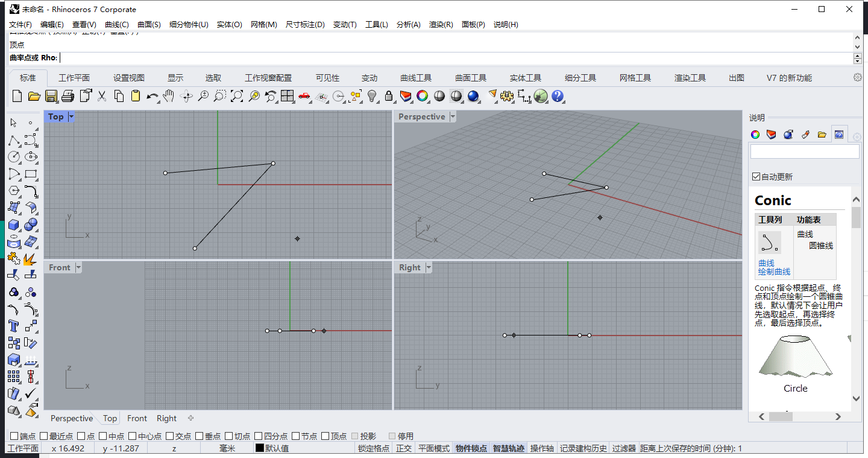This screenshot has width=868, height=458.
Task: Open the 文件(F) menu
Action: coord(20,24)
